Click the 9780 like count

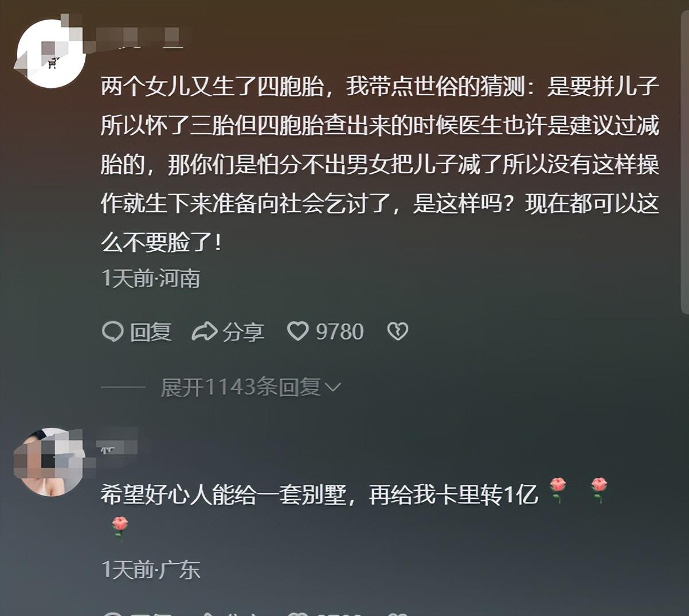[x=339, y=332]
